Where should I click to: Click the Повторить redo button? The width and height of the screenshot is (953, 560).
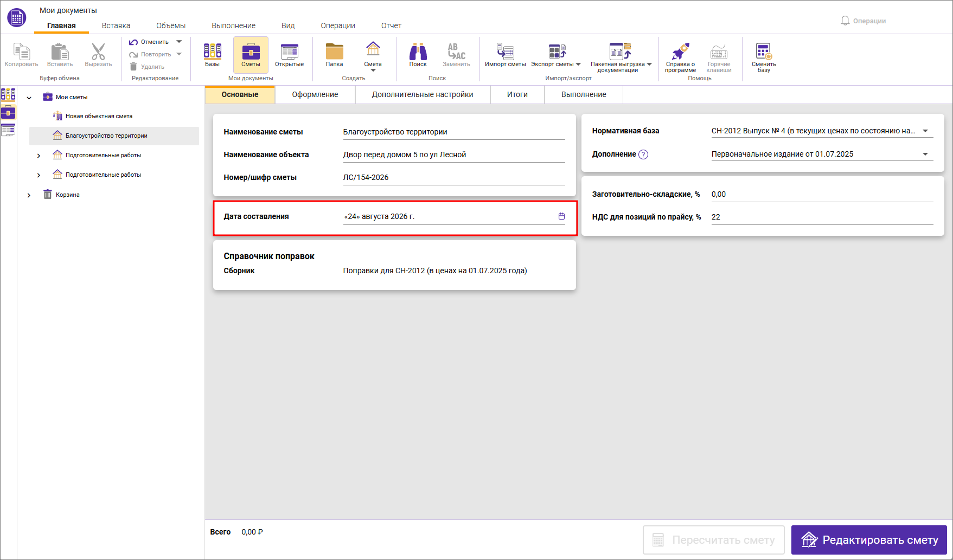pos(150,54)
